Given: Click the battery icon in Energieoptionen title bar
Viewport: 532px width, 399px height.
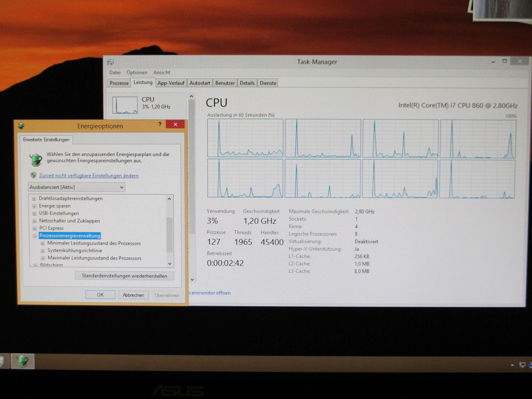Looking at the screenshot, I should coord(21,126).
